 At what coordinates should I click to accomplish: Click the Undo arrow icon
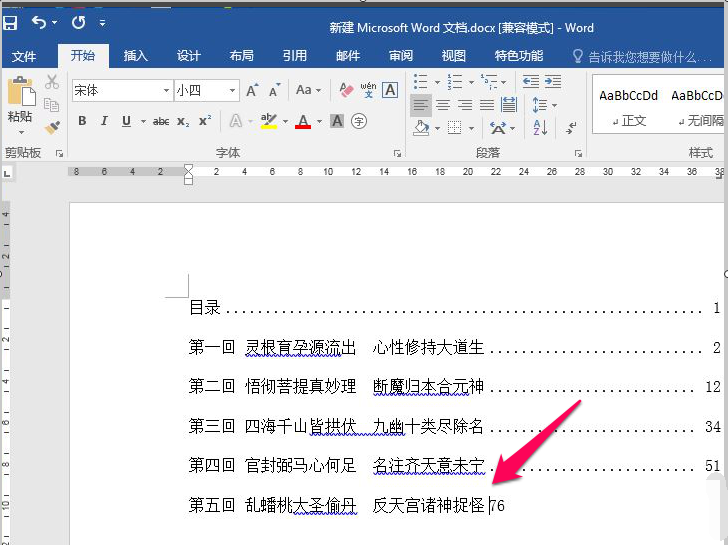point(39,22)
